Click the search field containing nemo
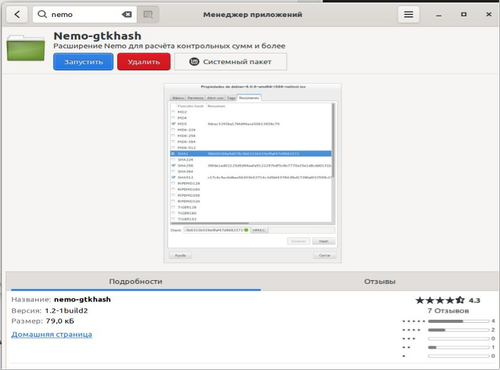The width and height of the screenshot is (500, 370). pos(85,14)
